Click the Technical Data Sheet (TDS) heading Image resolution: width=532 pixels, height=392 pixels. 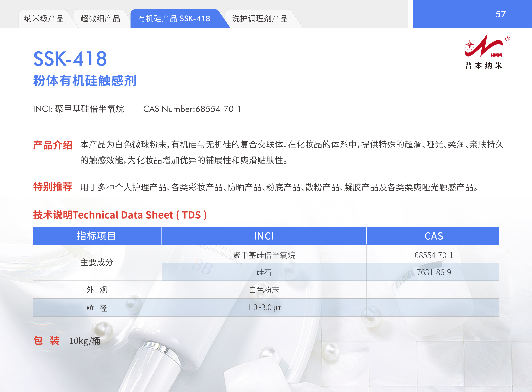(x=120, y=215)
